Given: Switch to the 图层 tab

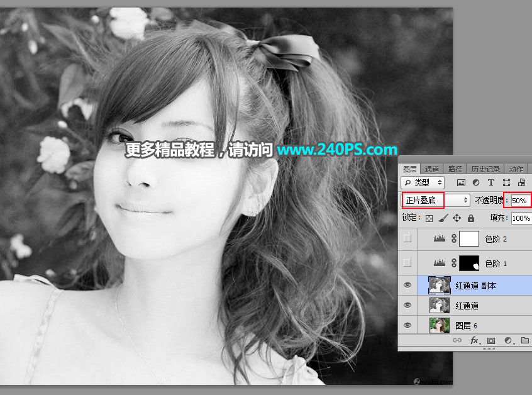Looking at the screenshot, I should pos(409,169).
